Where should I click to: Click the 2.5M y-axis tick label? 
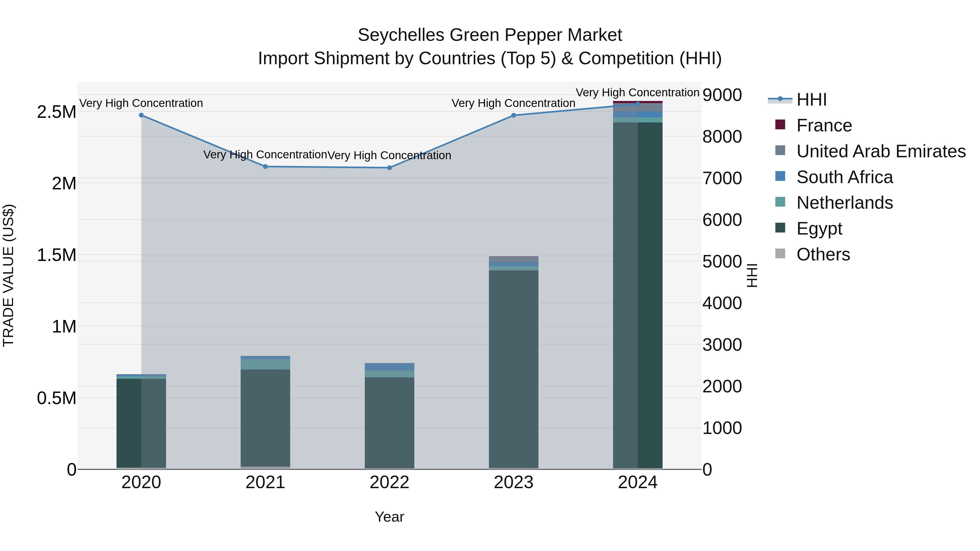(57, 112)
